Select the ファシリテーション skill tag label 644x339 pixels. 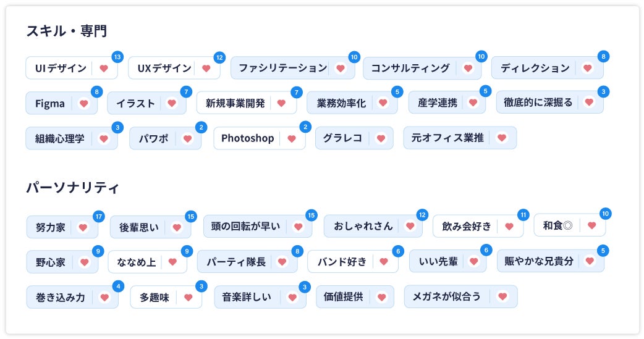click(282, 68)
